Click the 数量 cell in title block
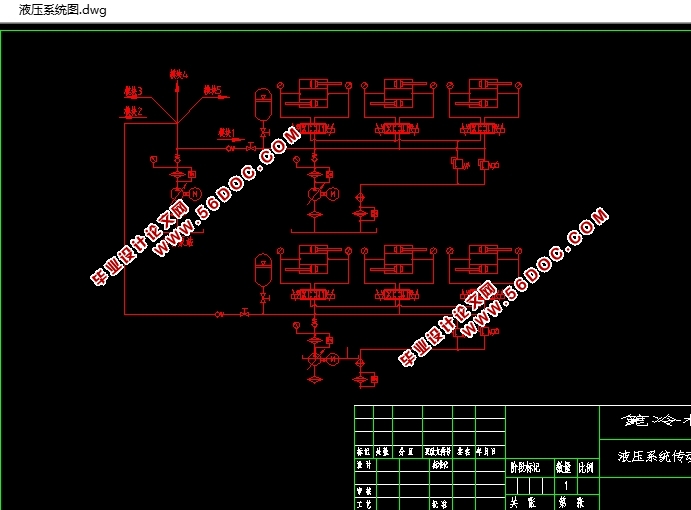This screenshot has width=691, height=510. pyautogui.click(x=562, y=467)
